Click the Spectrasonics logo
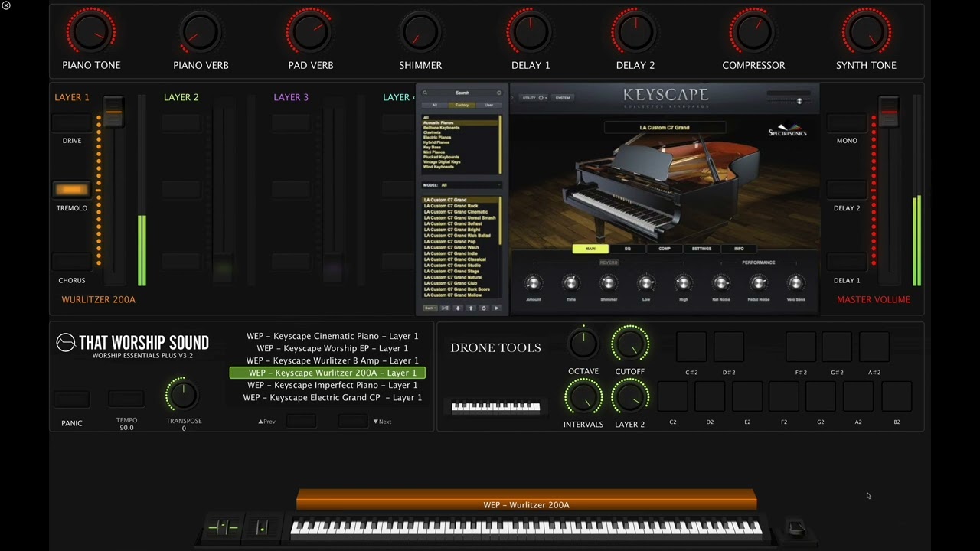Viewport: 980px width, 551px height. (788, 131)
